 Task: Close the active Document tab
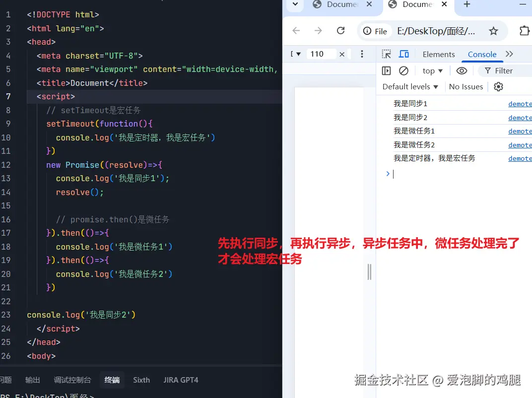pos(444,4)
